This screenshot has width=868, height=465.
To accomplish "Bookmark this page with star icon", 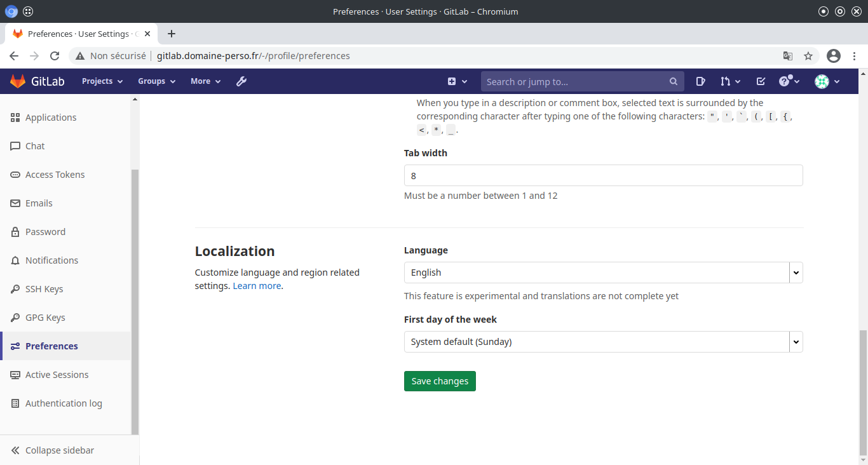I will (x=808, y=56).
